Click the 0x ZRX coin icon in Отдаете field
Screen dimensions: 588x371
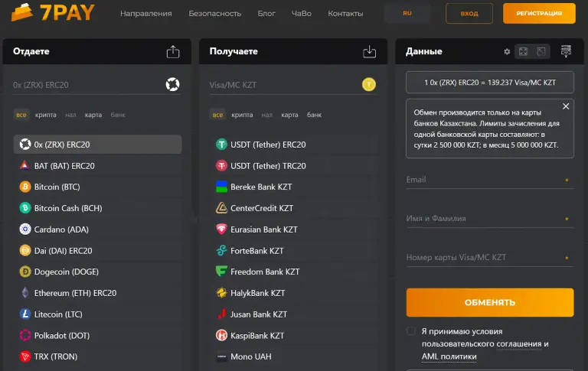click(x=172, y=84)
